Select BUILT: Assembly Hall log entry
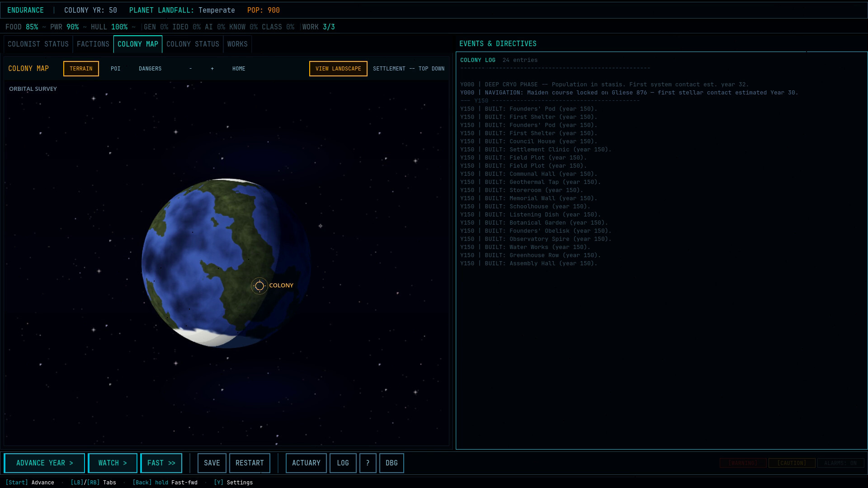The image size is (868, 488). coord(529,263)
